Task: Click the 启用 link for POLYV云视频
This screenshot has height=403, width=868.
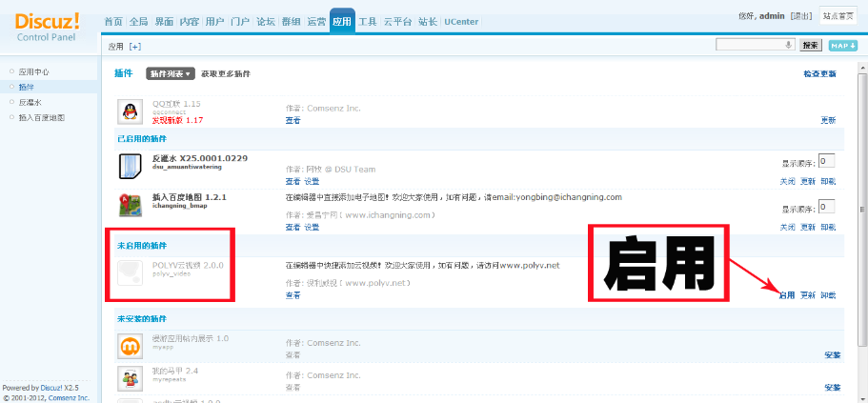Action: [787, 295]
